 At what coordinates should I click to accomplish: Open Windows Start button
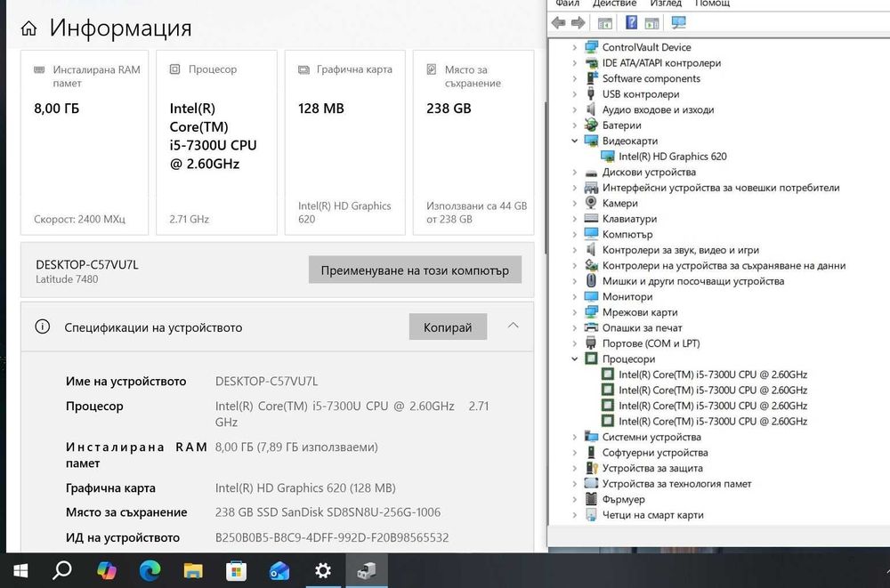pos(20,570)
